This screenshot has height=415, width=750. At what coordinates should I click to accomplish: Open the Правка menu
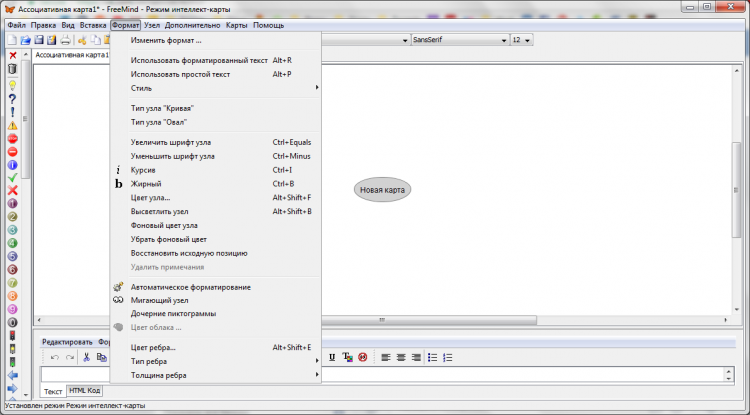(44, 25)
